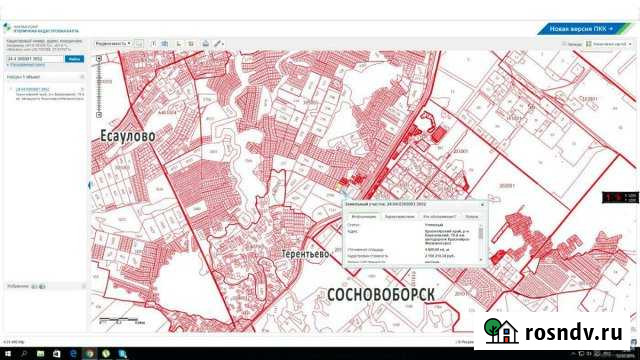Open the Windows Start menu
Image resolution: width=640 pixels, height=360 pixels.
click(x=8, y=353)
